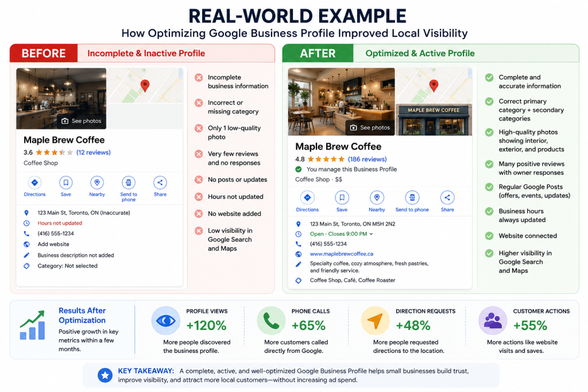Click the red X beside 'No website added'

[x=199, y=214]
